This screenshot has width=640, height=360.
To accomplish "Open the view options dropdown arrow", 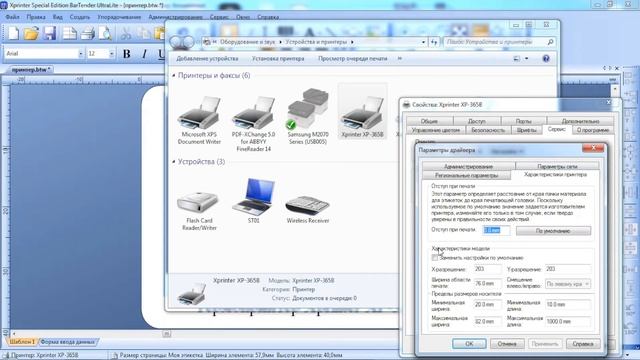I will click(x=527, y=58).
